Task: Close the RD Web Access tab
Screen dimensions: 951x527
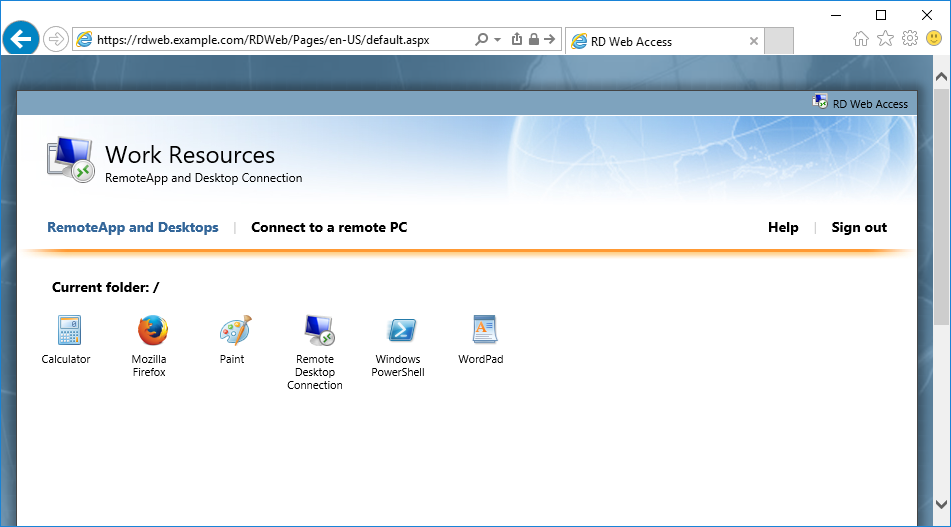Action: click(754, 41)
